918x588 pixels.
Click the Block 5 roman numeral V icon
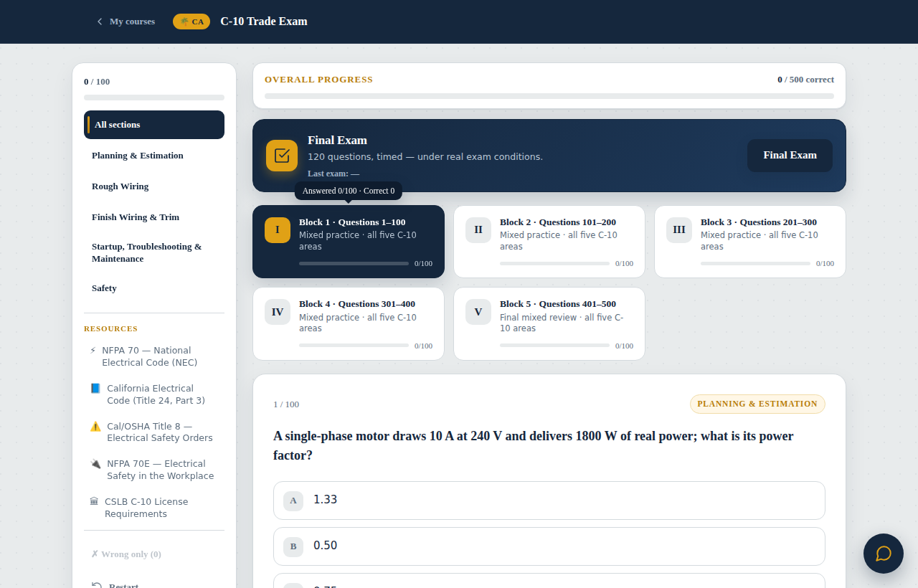478,312
